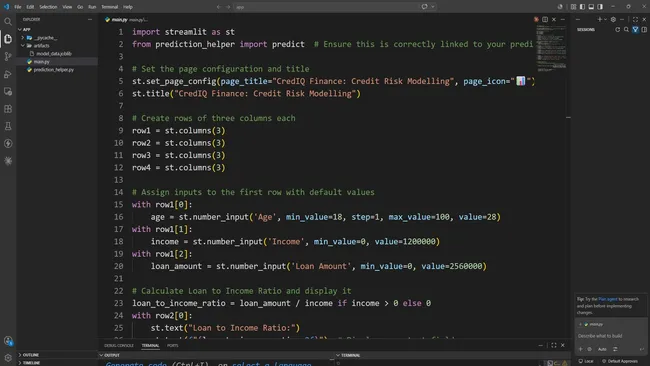Switch to the DEBUG CONSOLE tab
The image size is (650, 366).
pos(119,345)
